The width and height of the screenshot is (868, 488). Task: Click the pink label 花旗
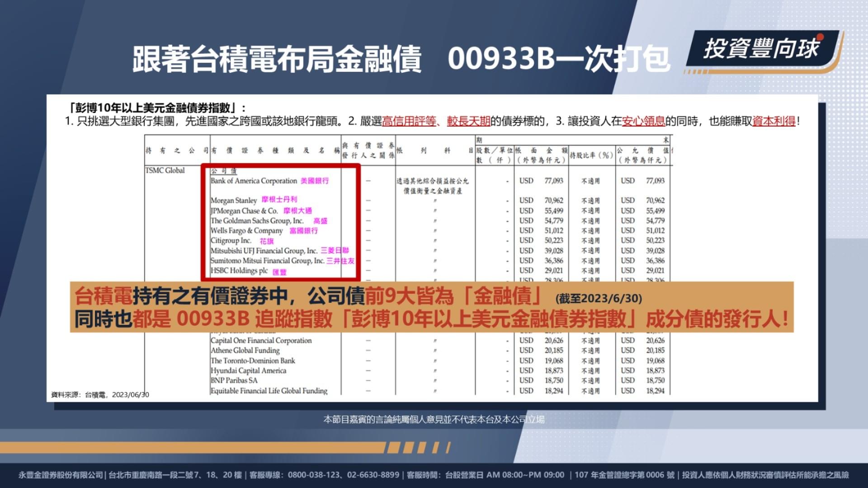[x=267, y=241]
